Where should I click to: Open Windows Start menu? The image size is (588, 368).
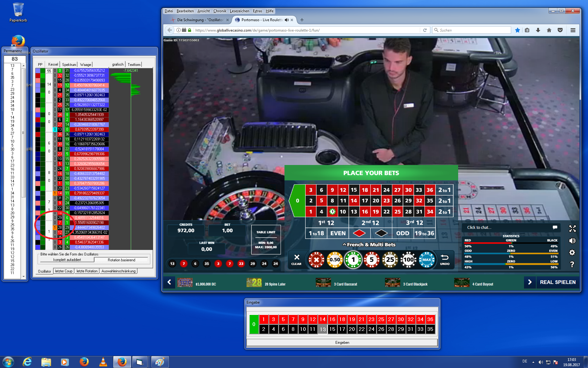(x=8, y=362)
